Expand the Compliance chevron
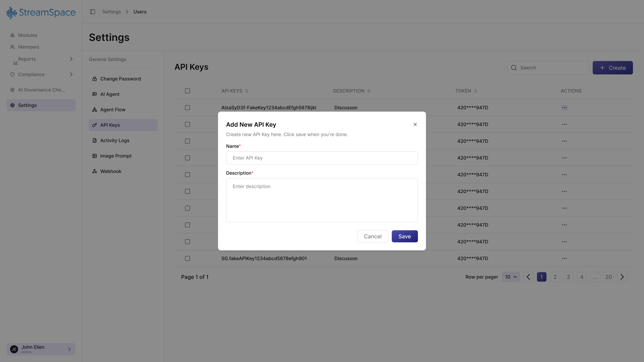Screen dimensions: 644x362 71,74
